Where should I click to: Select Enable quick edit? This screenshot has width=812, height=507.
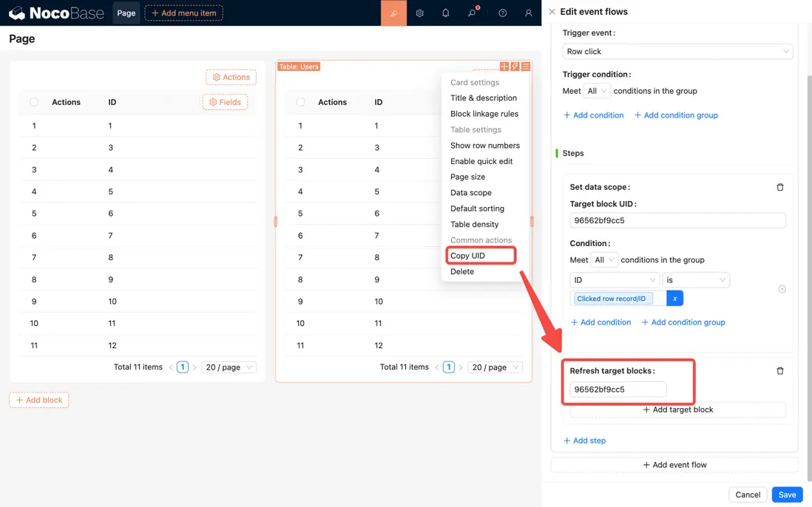pos(481,161)
